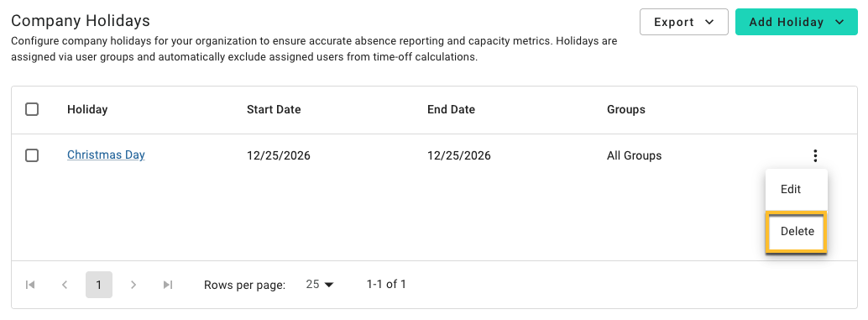868x320 pixels.
Task: Go to previous page arrow
Action: pos(65,285)
